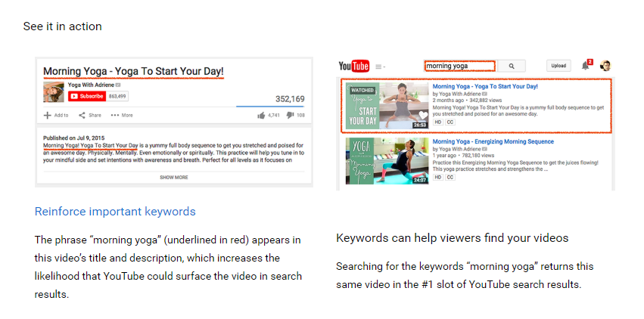Click the Add to plus icon
Image resolution: width=644 pixels, height=319 pixels.
click(47, 115)
